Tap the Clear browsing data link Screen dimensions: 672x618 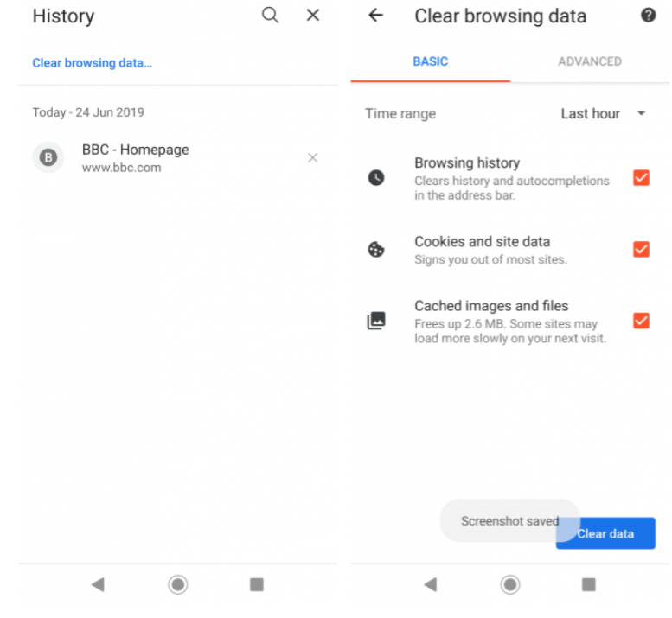point(93,63)
